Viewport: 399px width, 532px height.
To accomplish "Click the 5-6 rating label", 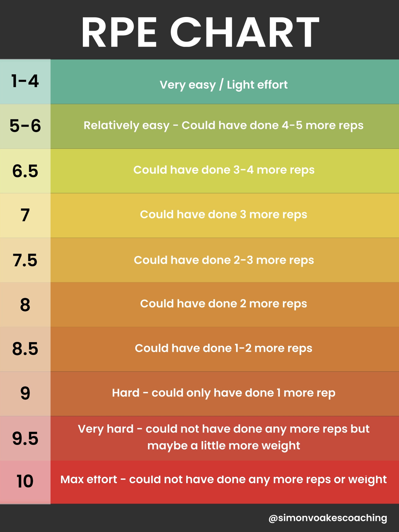I will pos(25,126).
